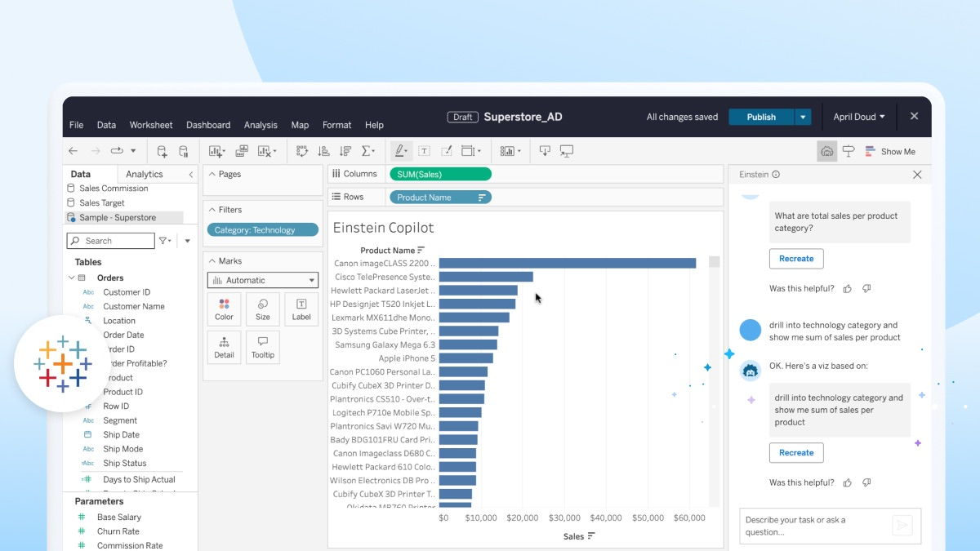Open the Show Mark Totals (sigma) tool
This screenshot has width=980, height=551.
[x=368, y=150]
